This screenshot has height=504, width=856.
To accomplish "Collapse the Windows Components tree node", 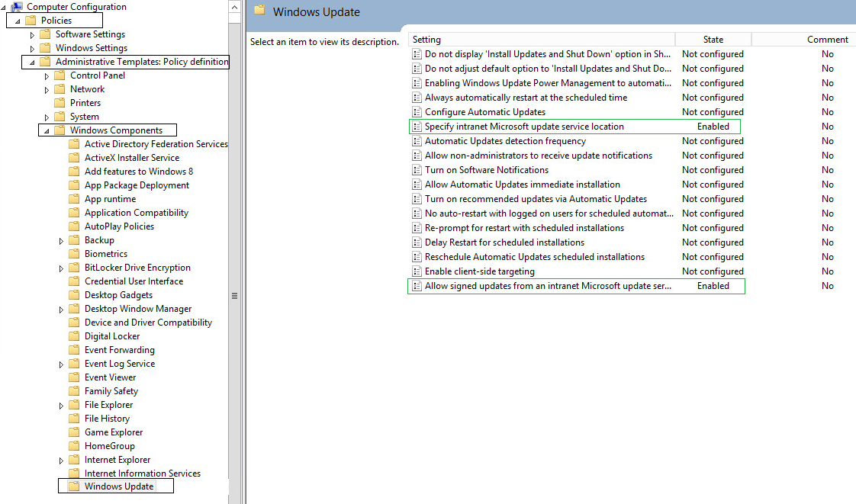I will (x=47, y=130).
